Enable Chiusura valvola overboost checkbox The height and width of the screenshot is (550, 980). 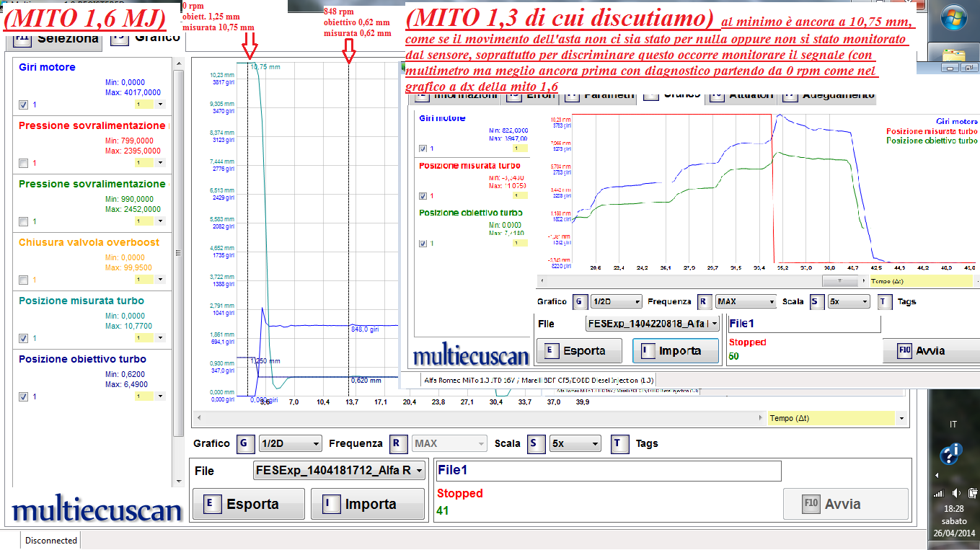23,280
